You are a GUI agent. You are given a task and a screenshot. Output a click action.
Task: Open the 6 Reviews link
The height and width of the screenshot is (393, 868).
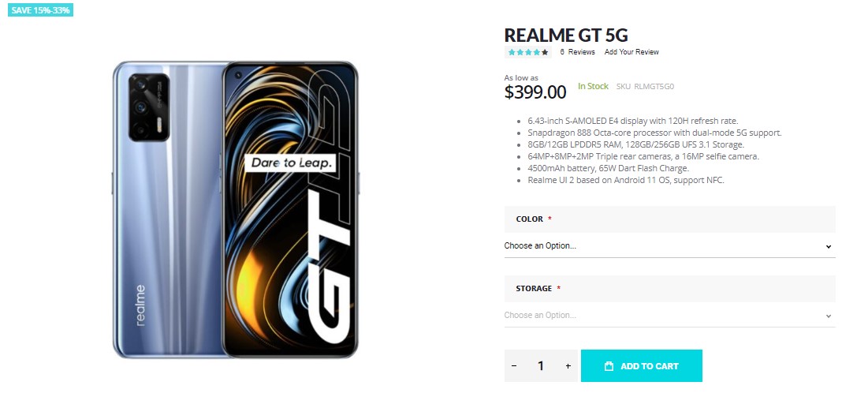coord(577,52)
